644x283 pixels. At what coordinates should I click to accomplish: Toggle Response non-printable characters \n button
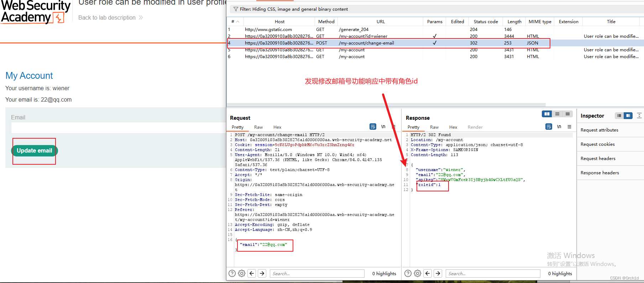(x=559, y=127)
